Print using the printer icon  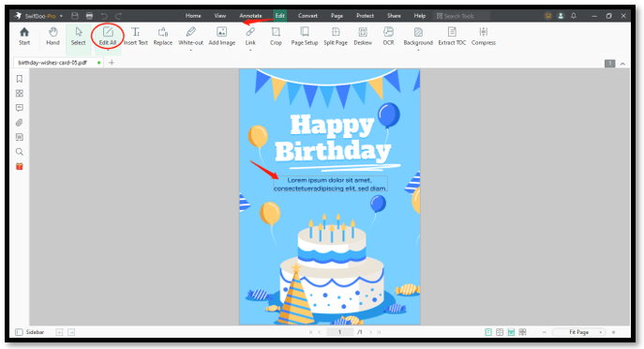[x=89, y=16]
